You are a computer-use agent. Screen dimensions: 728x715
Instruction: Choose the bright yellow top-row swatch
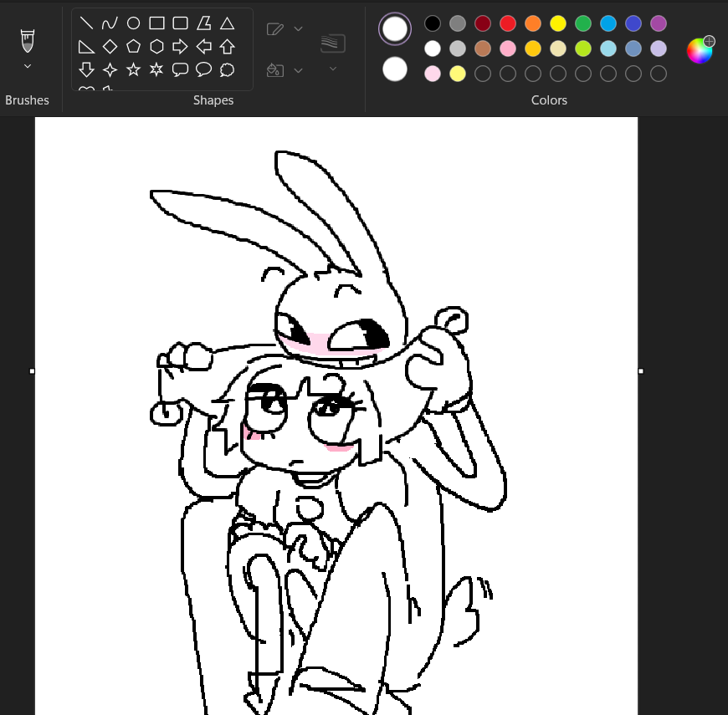click(558, 23)
